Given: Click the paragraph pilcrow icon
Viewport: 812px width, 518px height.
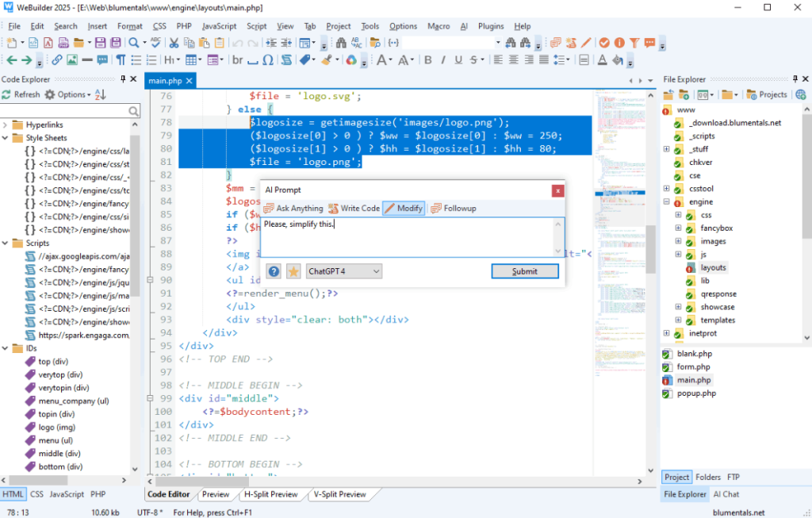Looking at the screenshot, I should tap(121, 60).
